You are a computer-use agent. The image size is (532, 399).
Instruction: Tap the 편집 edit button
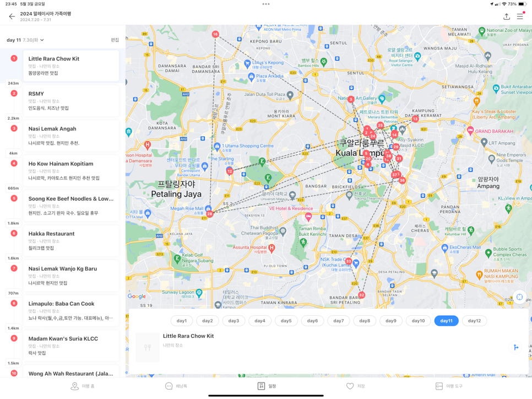[x=115, y=40]
